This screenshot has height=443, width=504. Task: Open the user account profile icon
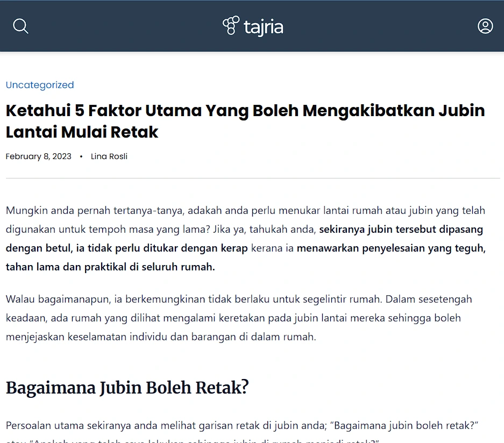pos(485,26)
